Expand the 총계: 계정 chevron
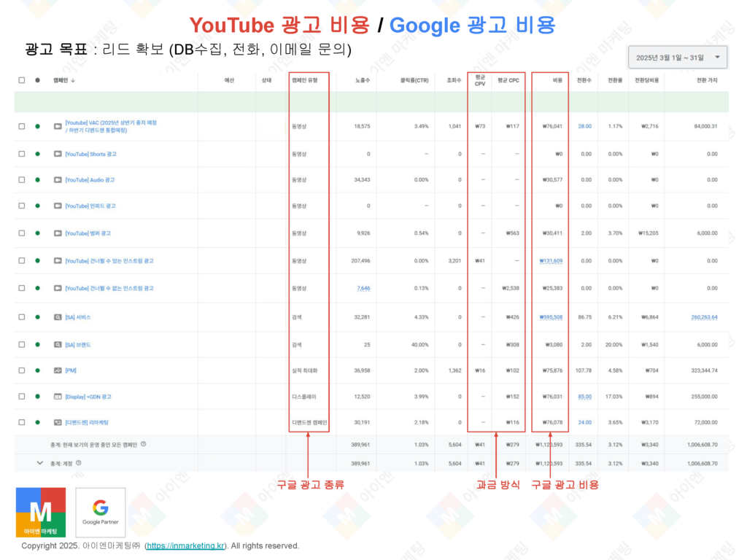Image resolution: width=747 pixels, height=560 pixels. click(x=40, y=463)
